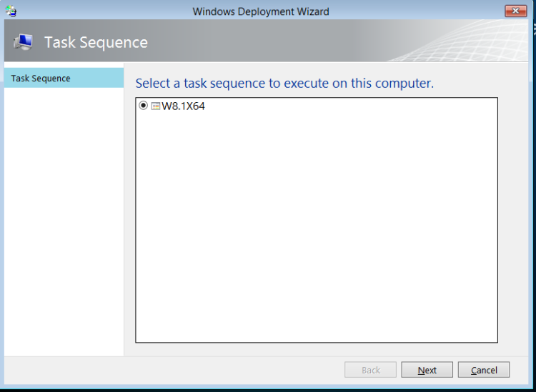Open the Task Sequence step in sidebar

tap(41, 79)
